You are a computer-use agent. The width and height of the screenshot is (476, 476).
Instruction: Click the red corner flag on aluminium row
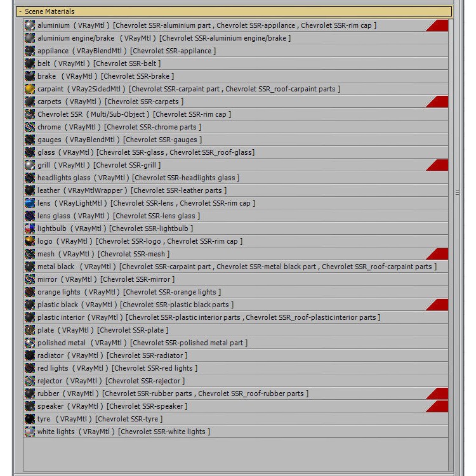click(x=439, y=26)
